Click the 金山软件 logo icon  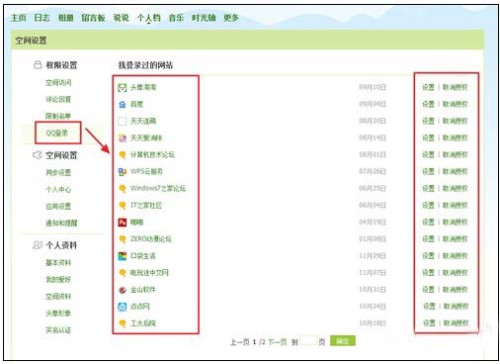(x=122, y=290)
